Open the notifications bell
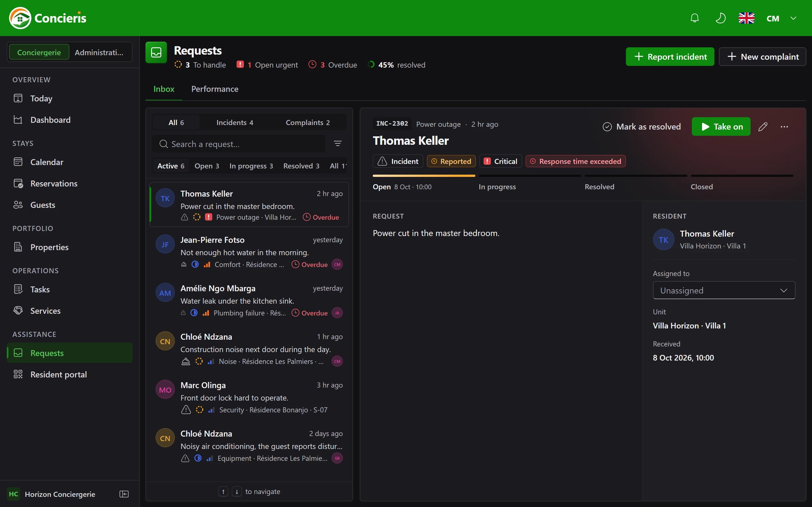This screenshot has width=812, height=507. pos(694,18)
